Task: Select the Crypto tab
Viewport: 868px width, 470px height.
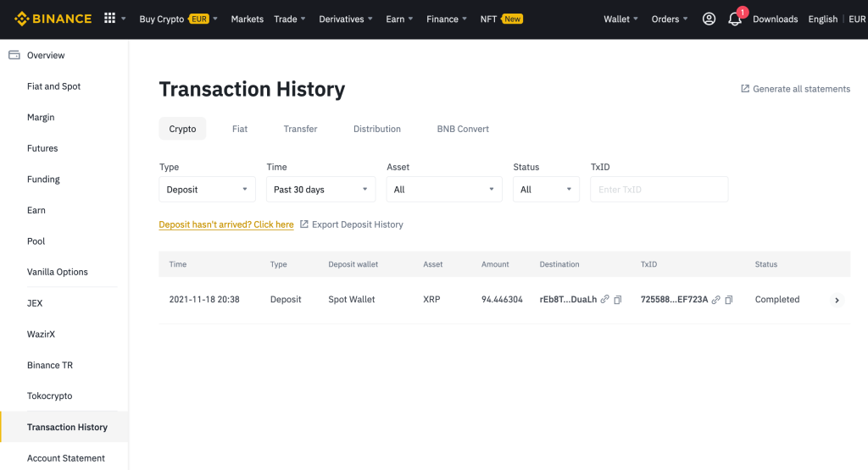Action: [182, 128]
